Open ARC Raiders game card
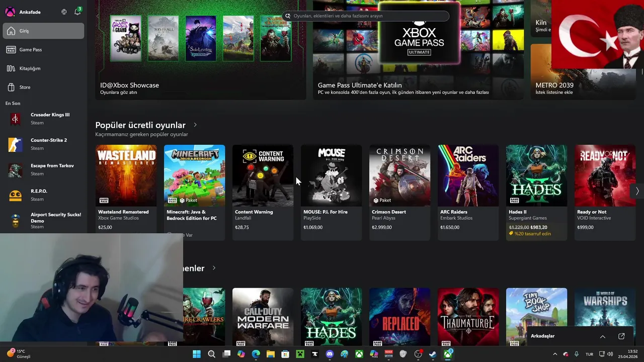This screenshot has height=362, width=644. (468, 193)
